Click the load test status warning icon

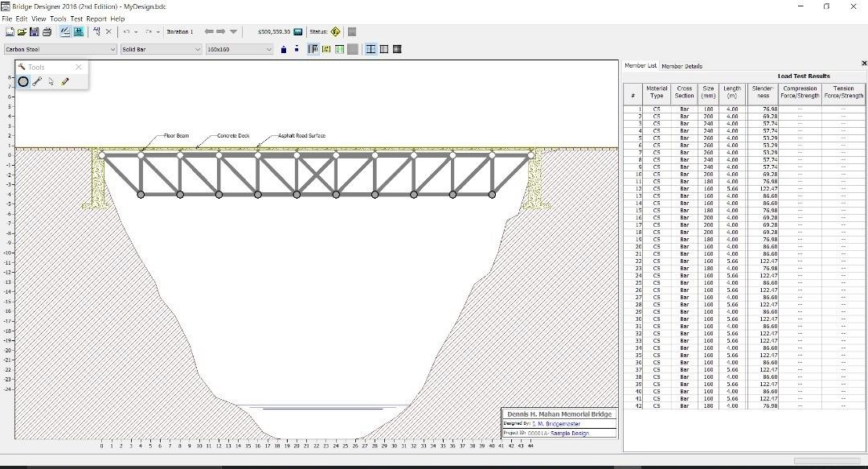(335, 31)
